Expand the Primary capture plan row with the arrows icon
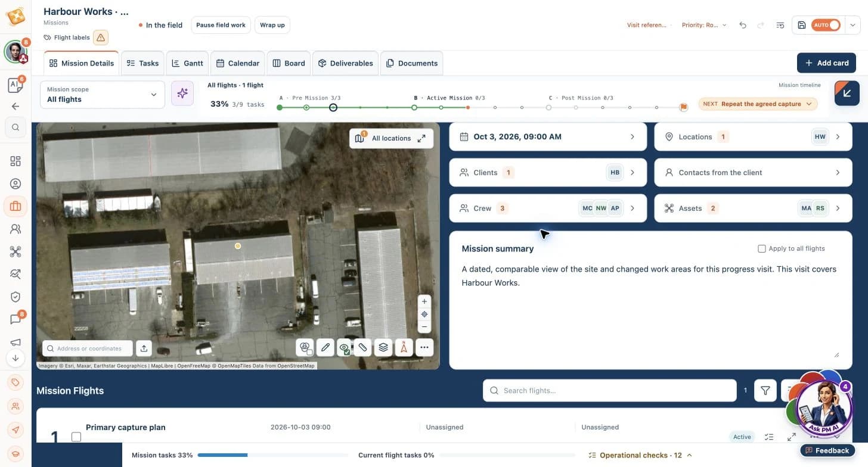868x467 pixels. coord(792,437)
